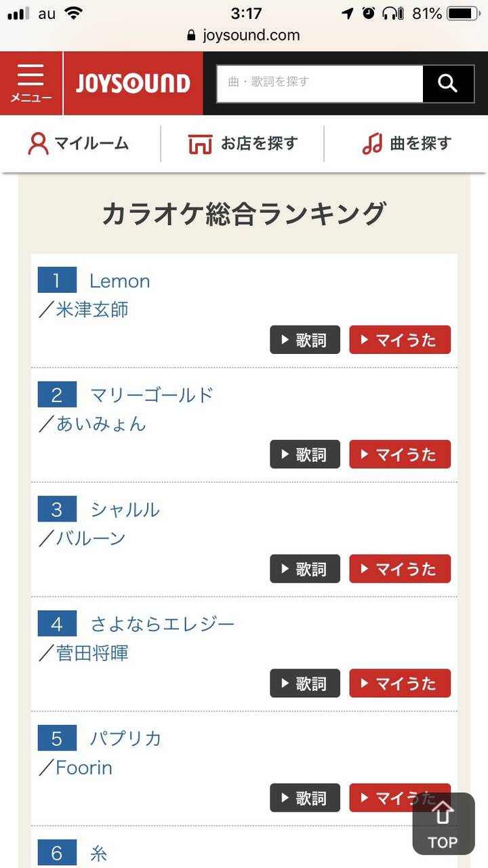
Task: Open the song link パプリカ
Action: coord(126,738)
